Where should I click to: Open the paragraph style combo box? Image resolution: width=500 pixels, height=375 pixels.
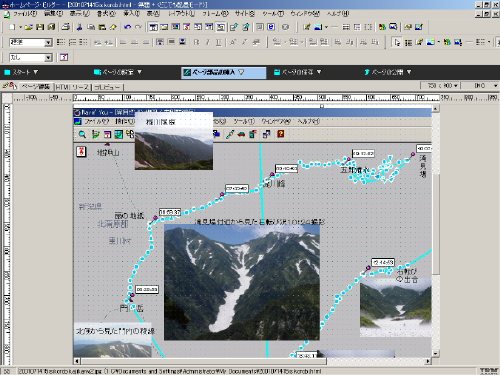point(31,42)
